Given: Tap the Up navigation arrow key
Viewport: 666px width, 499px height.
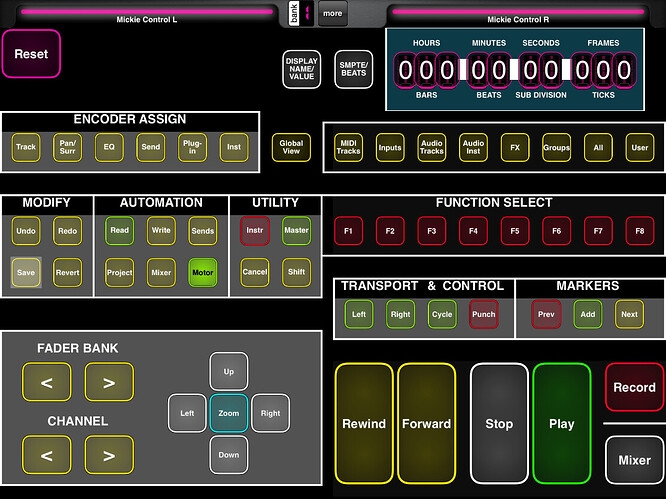Looking at the screenshot, I should click(x=229, y=371).
